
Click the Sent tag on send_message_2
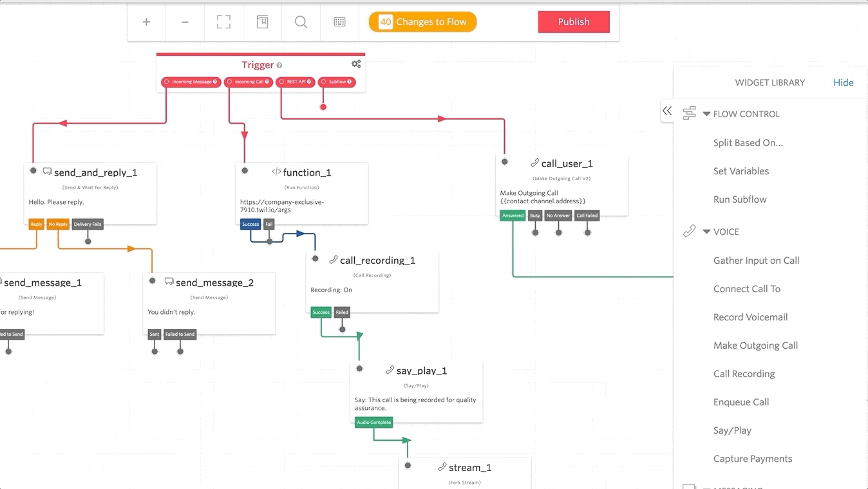click(155, 334)
